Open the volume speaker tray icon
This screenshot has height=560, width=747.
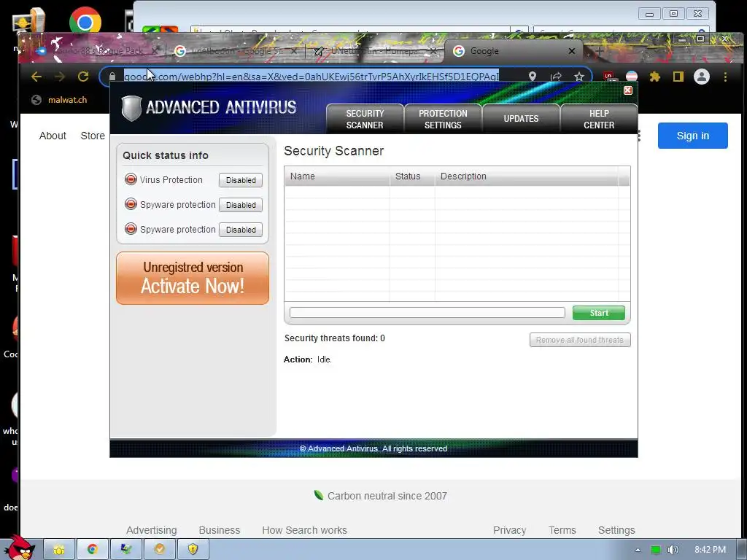673,550
